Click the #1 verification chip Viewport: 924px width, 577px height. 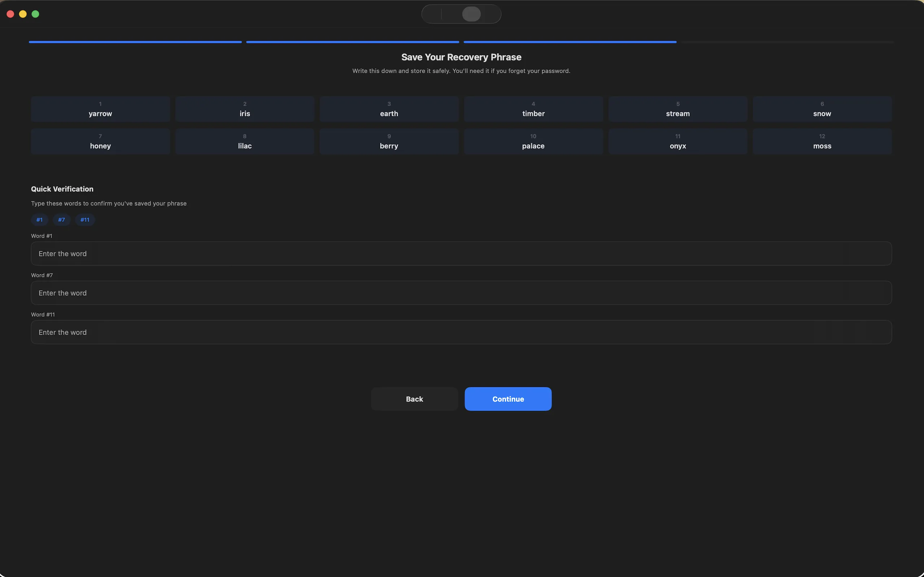click(x=39, y=220)
